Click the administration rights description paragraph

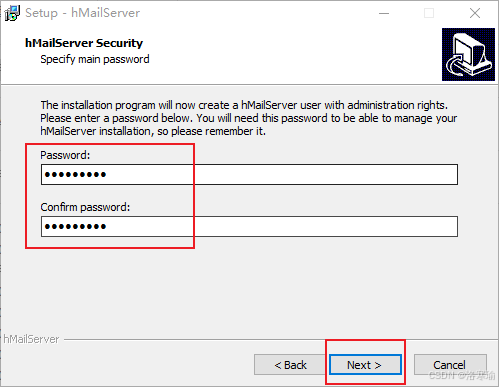tap(249, 118)
